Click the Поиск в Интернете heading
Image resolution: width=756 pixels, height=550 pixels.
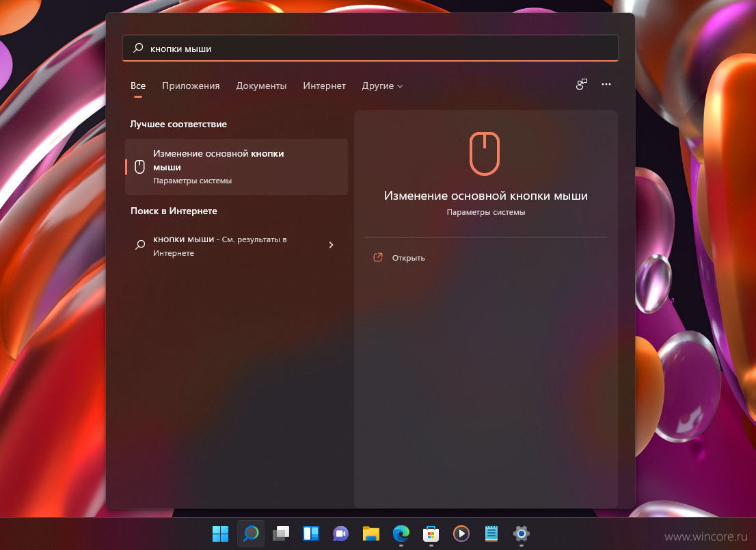174,211
